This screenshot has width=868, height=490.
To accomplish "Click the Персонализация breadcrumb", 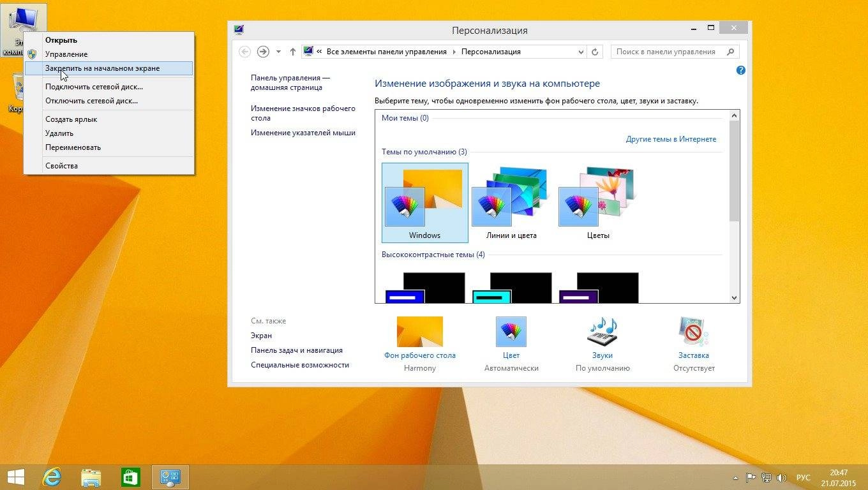I will coord(491,52).
